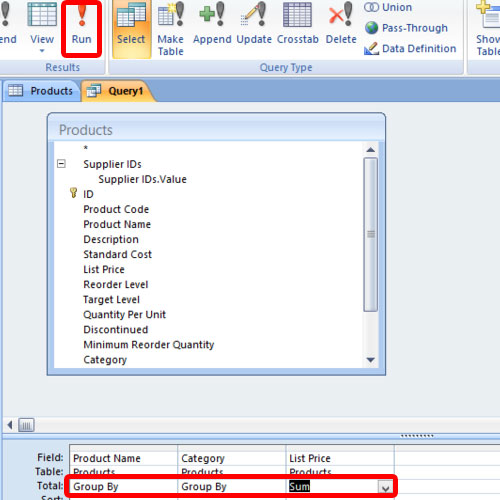Viewport: 500px width, 500px height.
Task: Select the Quantity Per Unit field
Action: click(x=124, y=314)
